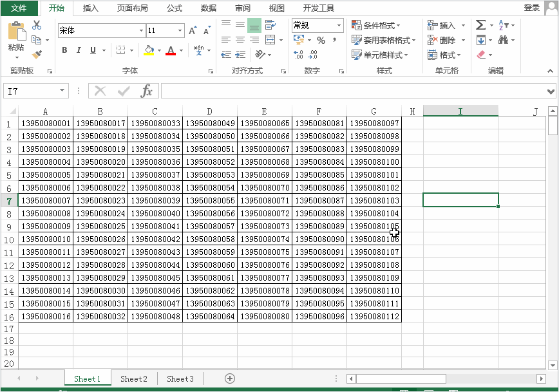Image resolution: width=559 pixels, height=392 pixels.
Task: Click Insert Function fx button
Action: [147, 91]
